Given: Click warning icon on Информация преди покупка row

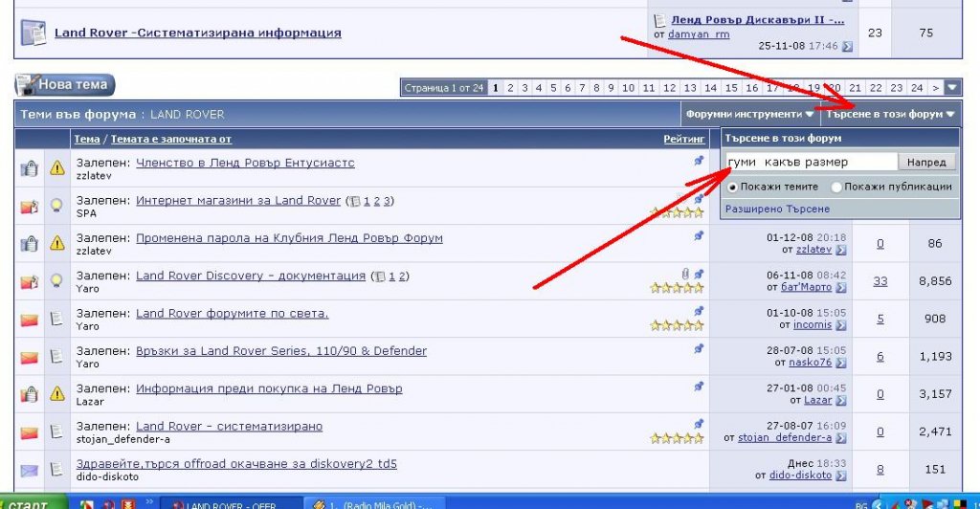Looking at the screenshot, I should click(56, 393).
